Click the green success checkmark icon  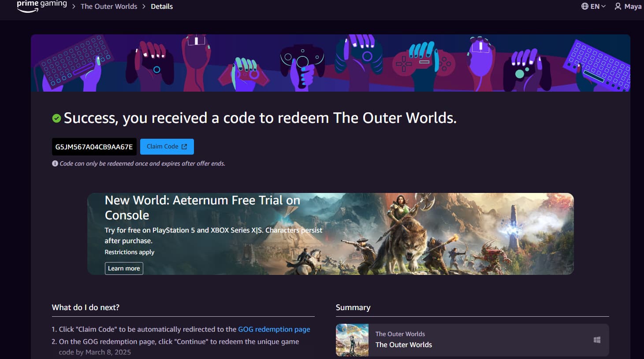[56, 118]
